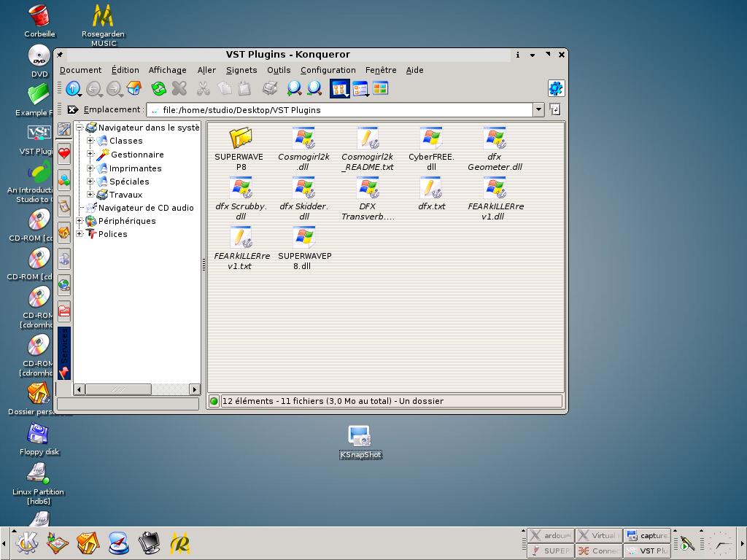747x560 pixels.
Task: Open the location history dropdown arrow
Action: (538, 109)
